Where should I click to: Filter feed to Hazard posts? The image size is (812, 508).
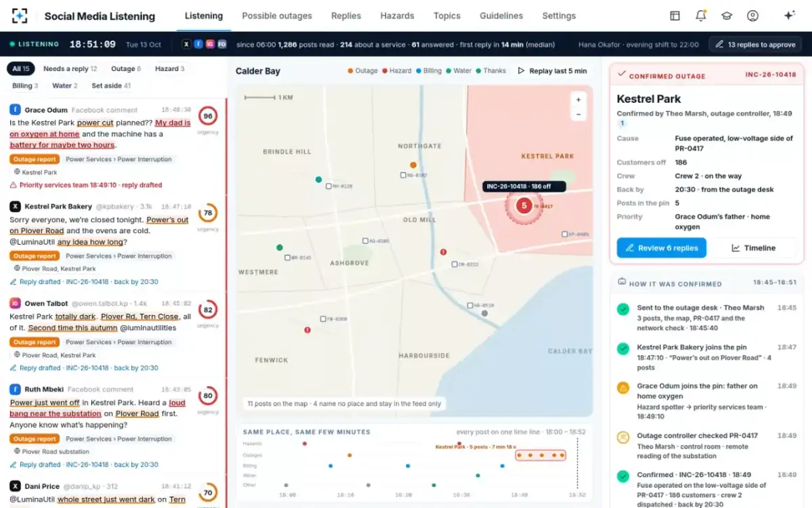169,68
